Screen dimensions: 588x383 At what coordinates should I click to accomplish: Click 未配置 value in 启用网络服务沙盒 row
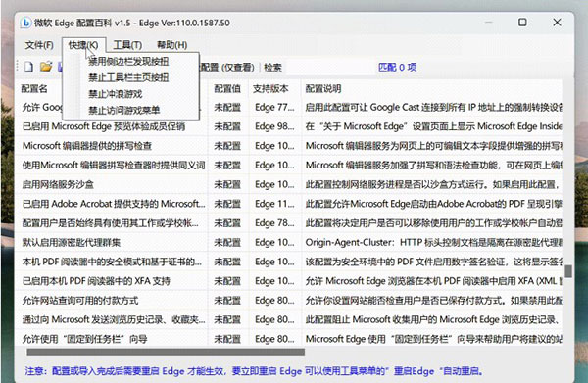(227, 184)
